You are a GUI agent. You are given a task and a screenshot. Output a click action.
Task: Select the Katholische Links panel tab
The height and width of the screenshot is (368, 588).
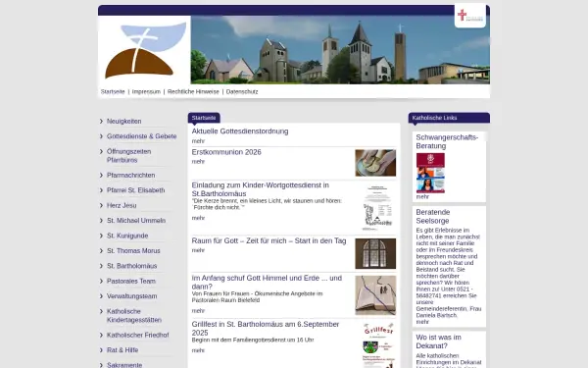tap(449, 118)
